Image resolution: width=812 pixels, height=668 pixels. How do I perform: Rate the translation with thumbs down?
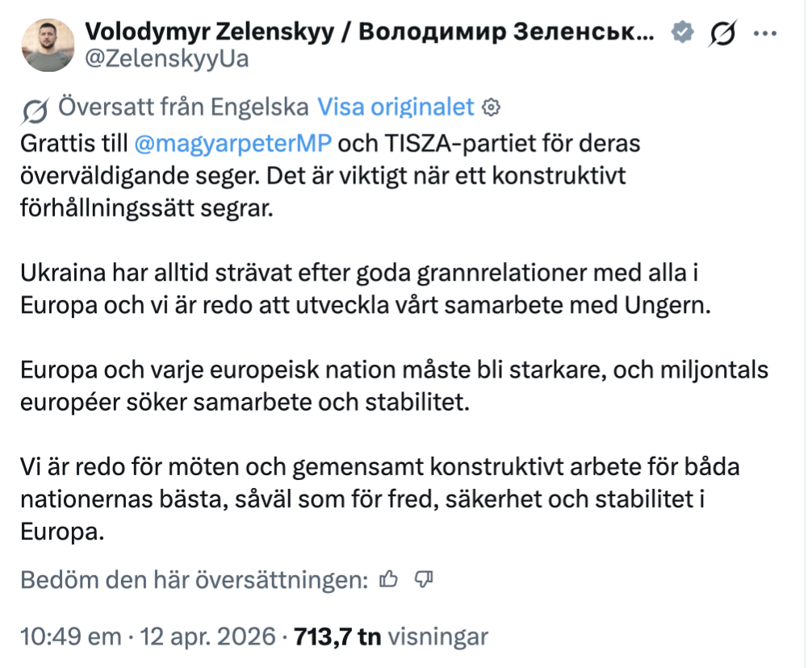[425, 579]
